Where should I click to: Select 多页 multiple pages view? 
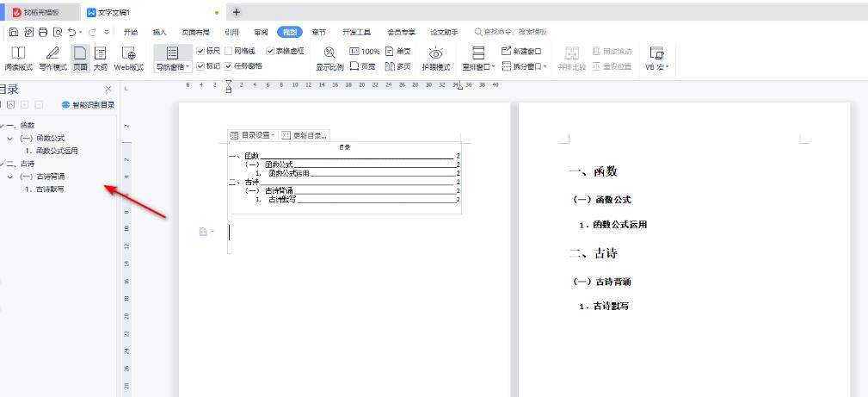coord(398,66)
